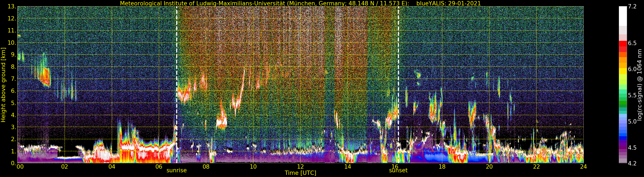
Task: Pick the red band of the colorbar
Action: 623,44
